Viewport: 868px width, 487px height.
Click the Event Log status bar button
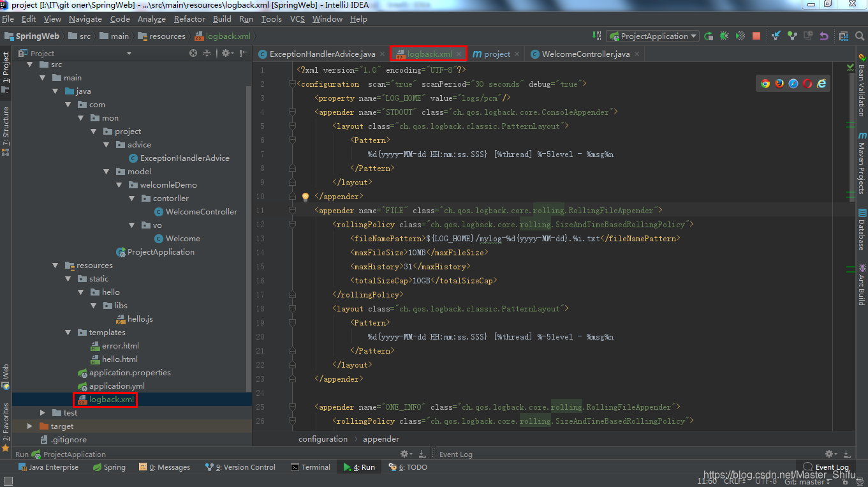827,467
